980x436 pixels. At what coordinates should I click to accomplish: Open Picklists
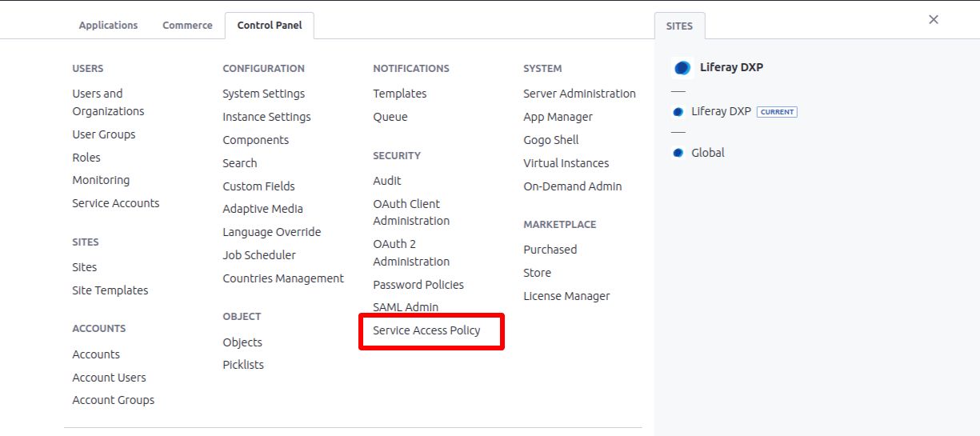point(243,365)
